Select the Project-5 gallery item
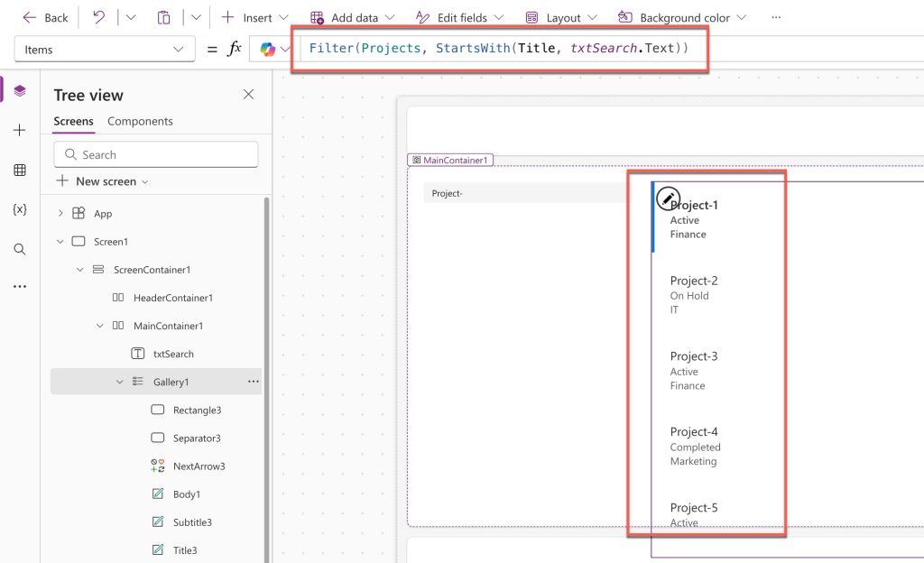Screen dimensions: 924x563 694,508
